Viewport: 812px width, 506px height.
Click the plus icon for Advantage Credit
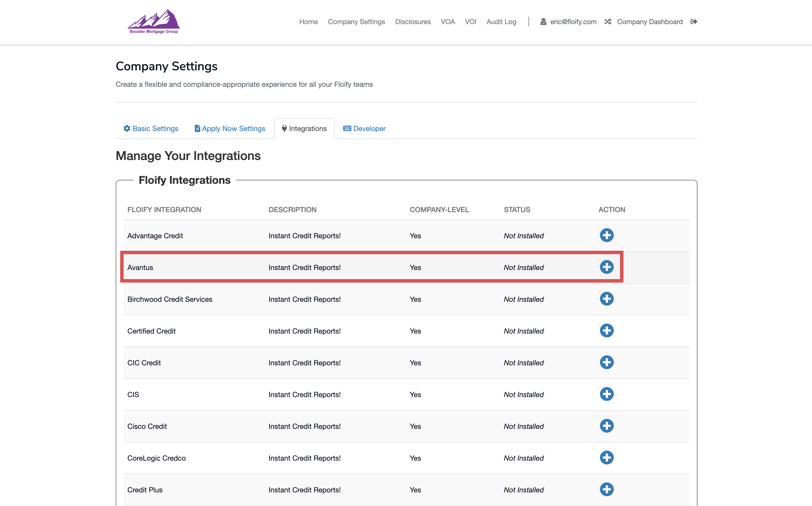(606, 235)
